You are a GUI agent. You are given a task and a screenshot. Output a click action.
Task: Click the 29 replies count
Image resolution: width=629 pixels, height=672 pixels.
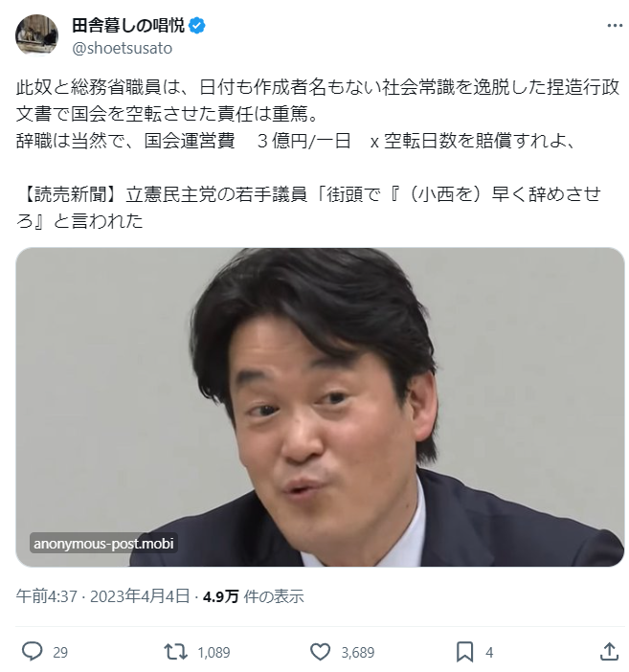[x=60, y=652]
